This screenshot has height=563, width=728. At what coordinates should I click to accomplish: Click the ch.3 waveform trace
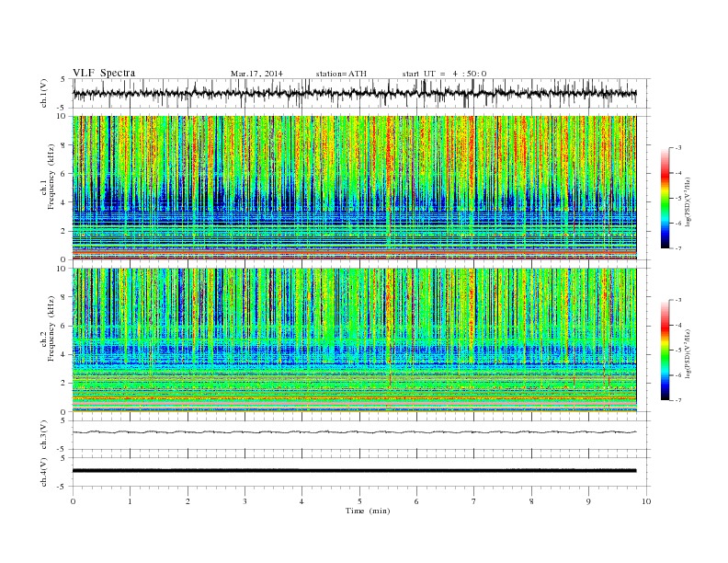tap(355, 432)
